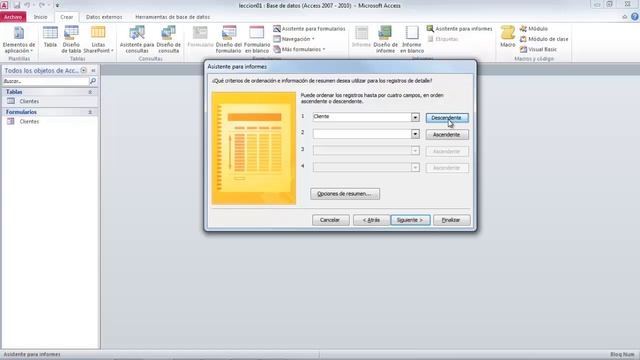Screen dimensions: 640x360
Task: Switch to Datos externos tab
Action: [x=104, y=17]
